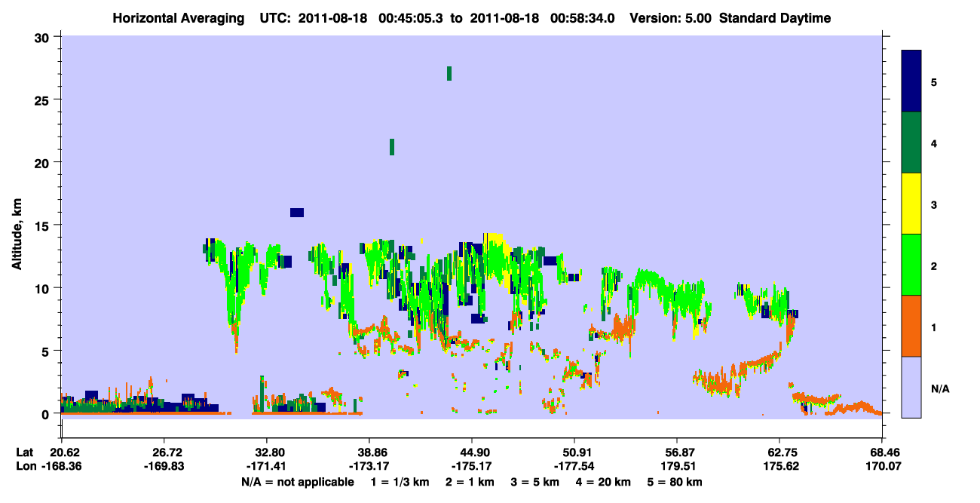Screen dimensions: 980x503
Task: Click longitude value -169.83
Action: tap(164, 466)
